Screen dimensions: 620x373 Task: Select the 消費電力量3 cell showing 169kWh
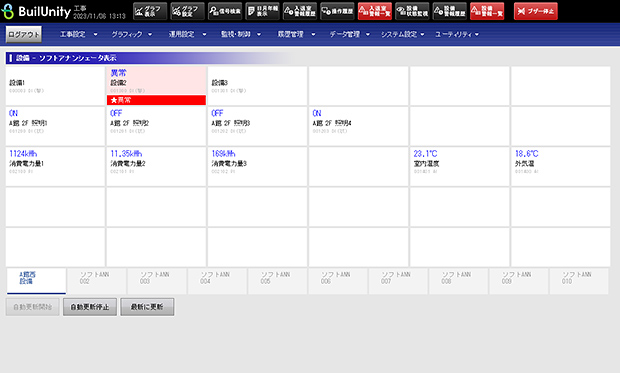click(x=257, y=167)
